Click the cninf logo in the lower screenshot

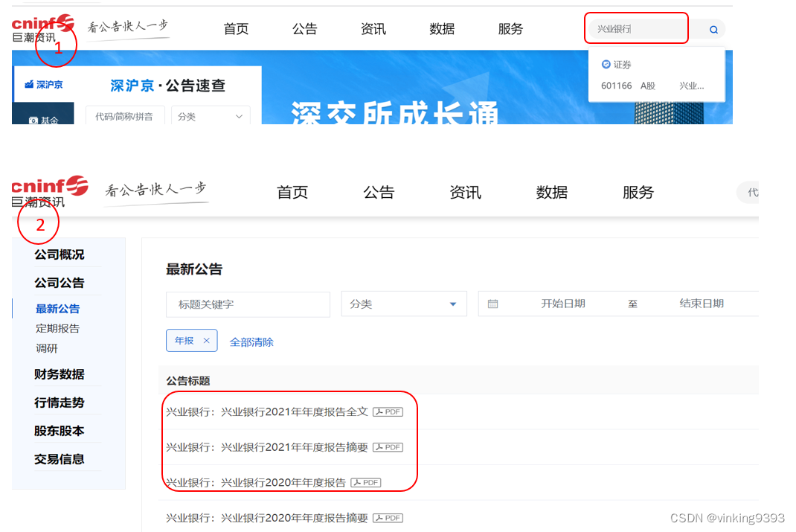[50, 191]
